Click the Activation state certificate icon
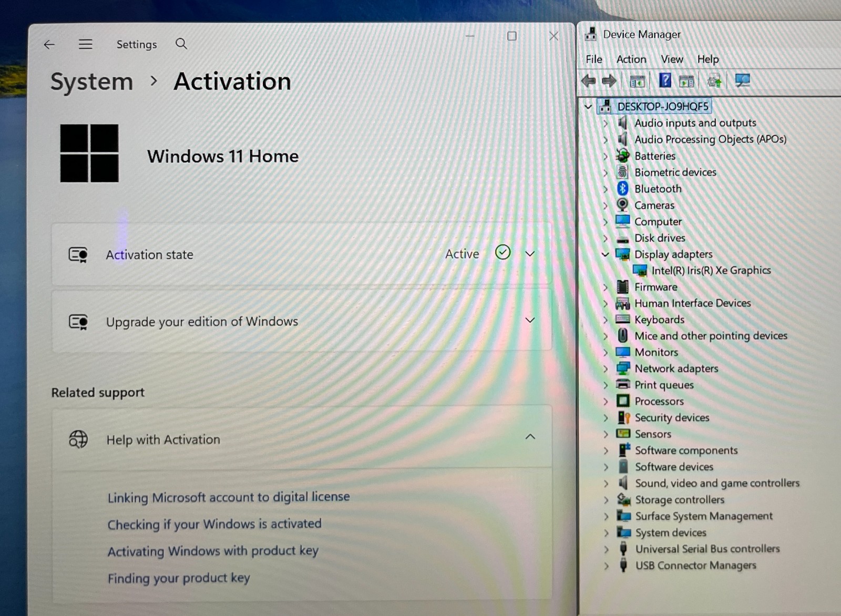 tap(78, 255)
